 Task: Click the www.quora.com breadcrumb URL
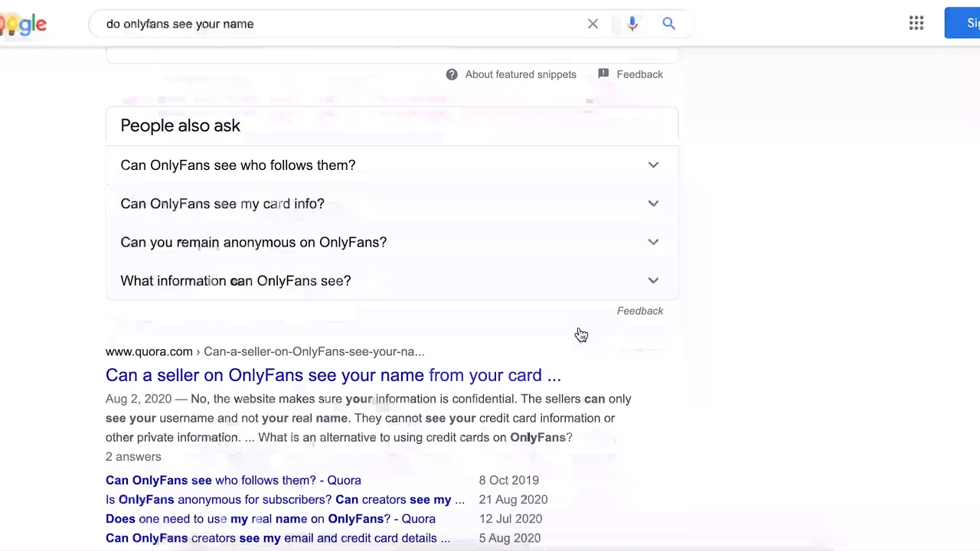click(265, 351)
